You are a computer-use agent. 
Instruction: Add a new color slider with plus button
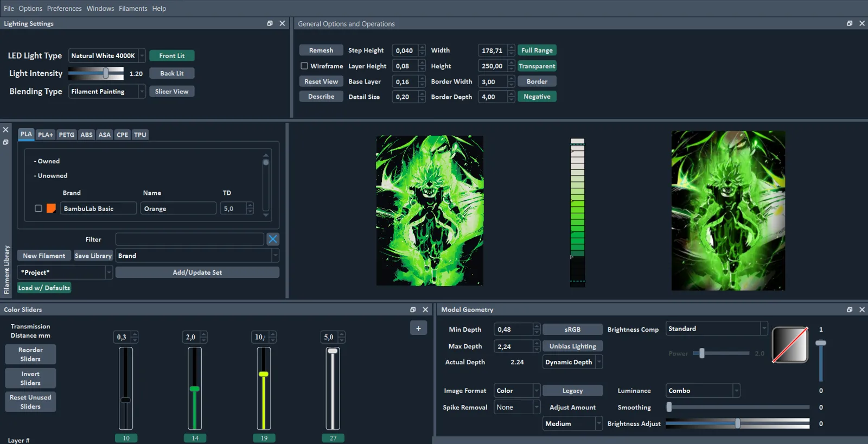pyautogui.click(x=418, y=328)
